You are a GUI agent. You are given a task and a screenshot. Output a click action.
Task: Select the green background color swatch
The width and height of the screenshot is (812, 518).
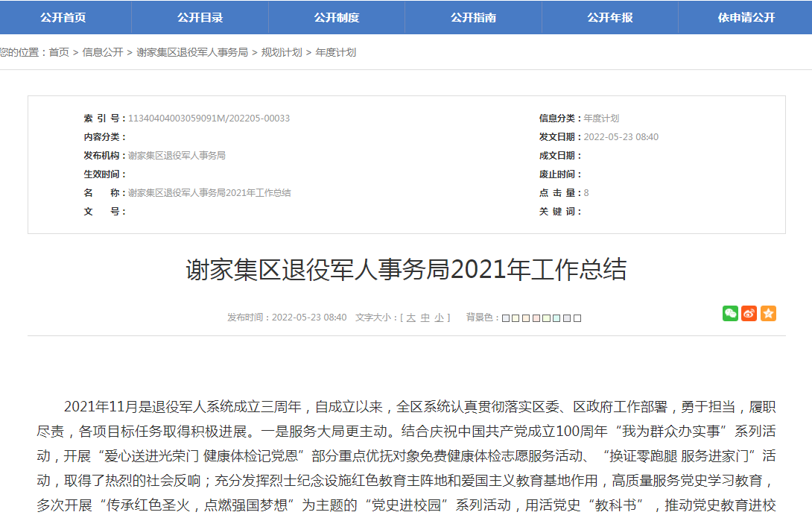point(545,316)
